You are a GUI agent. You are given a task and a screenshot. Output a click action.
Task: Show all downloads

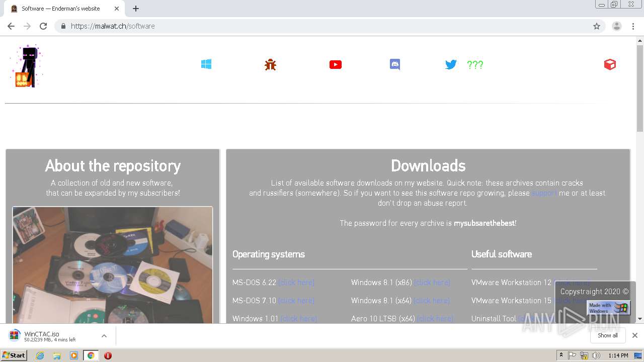coord(608,335)
